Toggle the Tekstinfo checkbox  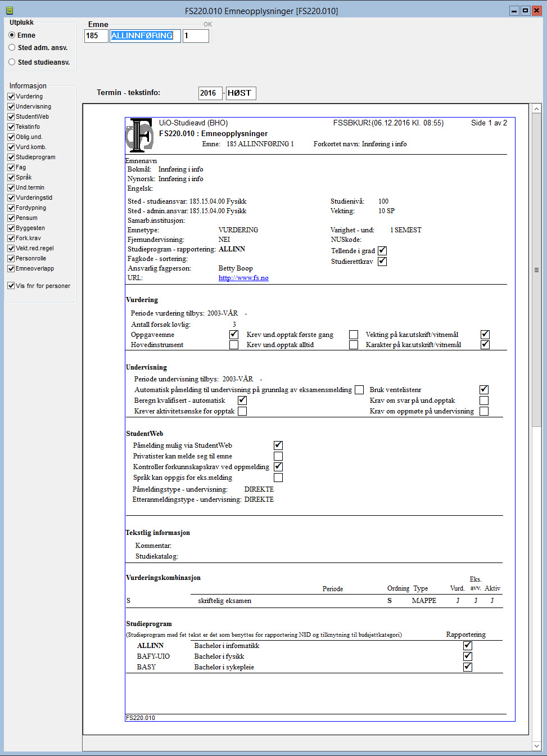coord(11,127)
